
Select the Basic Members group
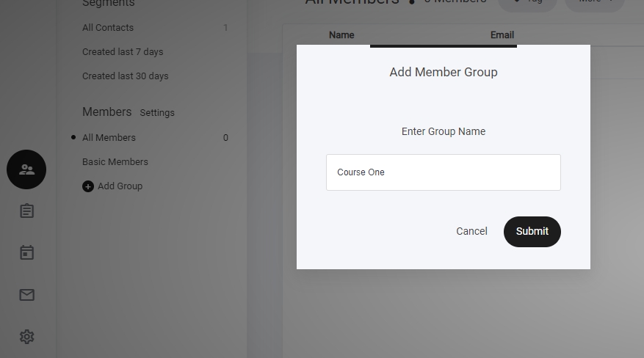115,162
